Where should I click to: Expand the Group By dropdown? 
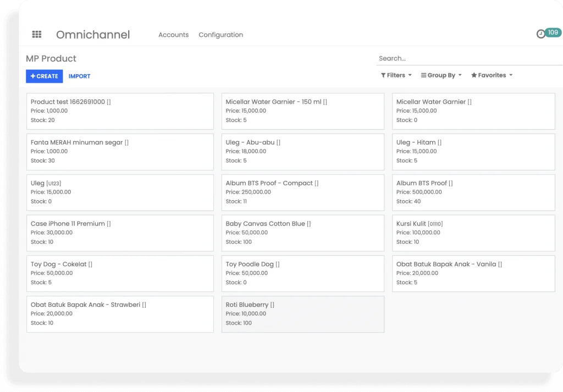[441, 75]
